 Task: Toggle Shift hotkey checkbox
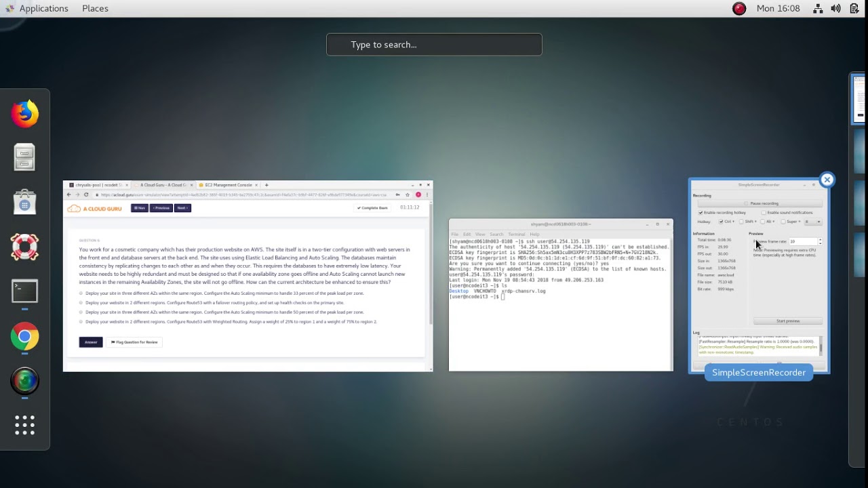coord(742,222)
